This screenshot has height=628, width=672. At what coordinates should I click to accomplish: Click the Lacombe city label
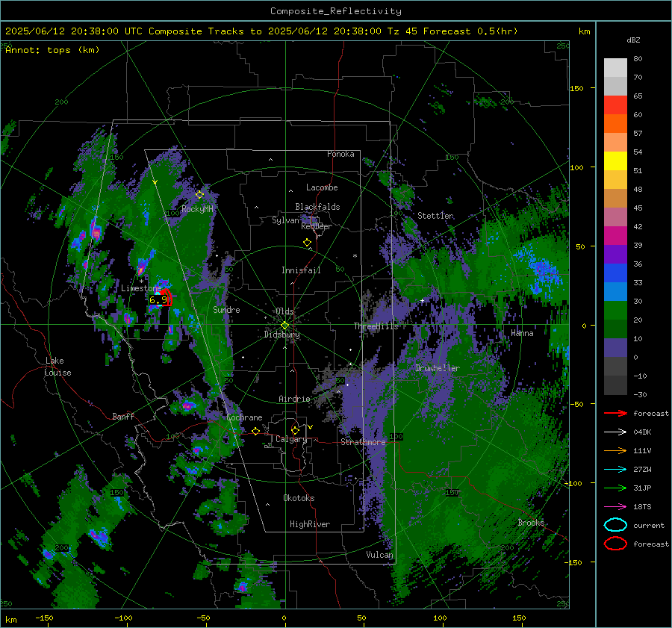pos(322,187)
